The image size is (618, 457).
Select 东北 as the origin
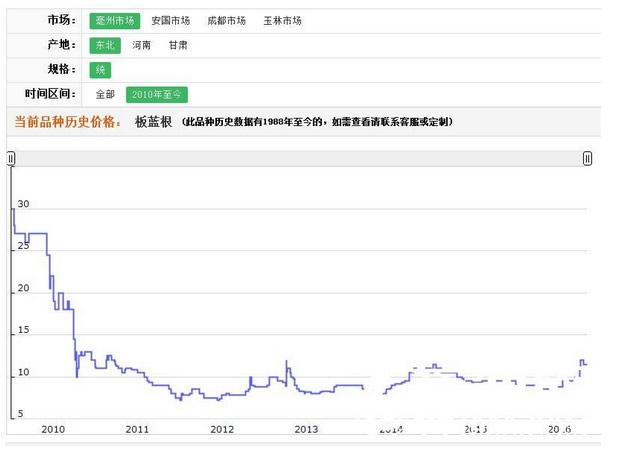[104, 45]
